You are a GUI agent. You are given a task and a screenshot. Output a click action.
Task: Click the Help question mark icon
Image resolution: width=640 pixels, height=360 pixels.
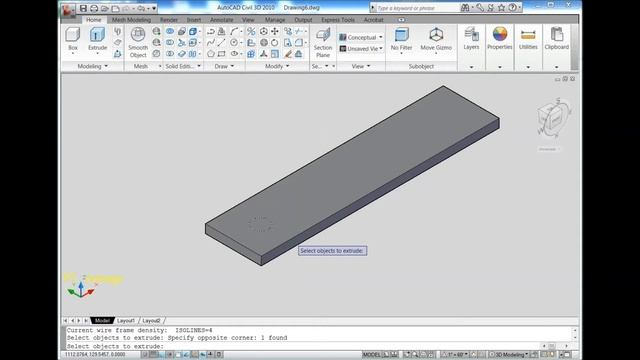click(512, 8)
